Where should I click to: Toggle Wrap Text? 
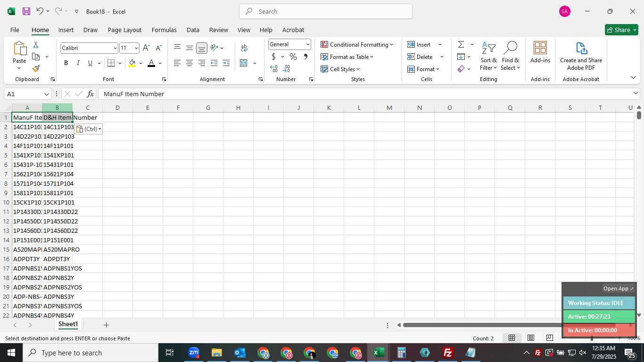pyautogui.click(x=244, y=48)
